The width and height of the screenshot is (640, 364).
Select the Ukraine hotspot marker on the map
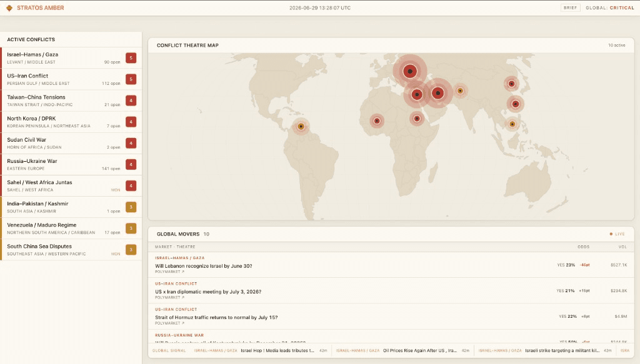(x=410, y=71)
